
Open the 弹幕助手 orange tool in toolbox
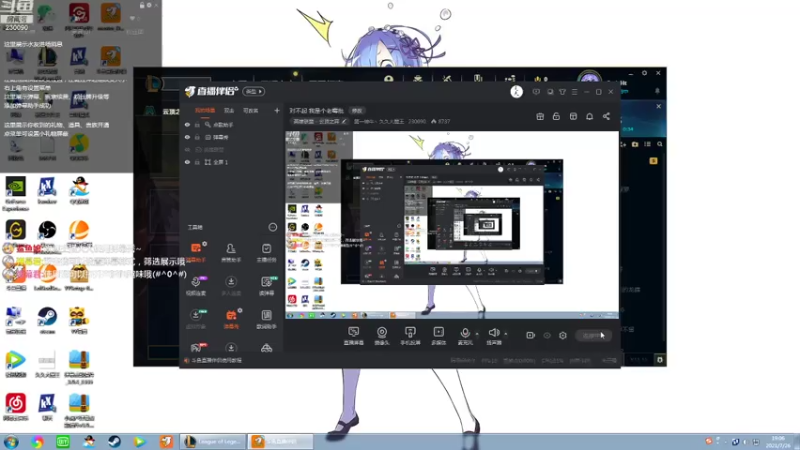(196, 252)
